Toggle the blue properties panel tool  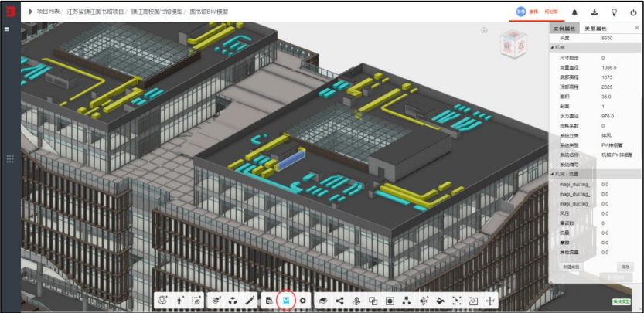[286, 301]
